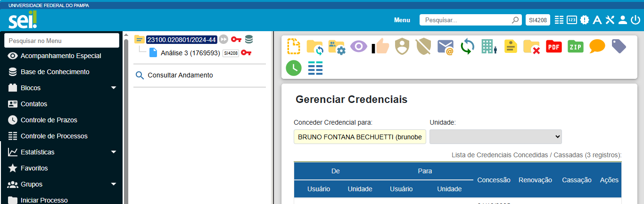Image resolution: width=644 pixels, height=204 pixels.
Task: Click the power logout icon in header
Action: tap(636, 20)
